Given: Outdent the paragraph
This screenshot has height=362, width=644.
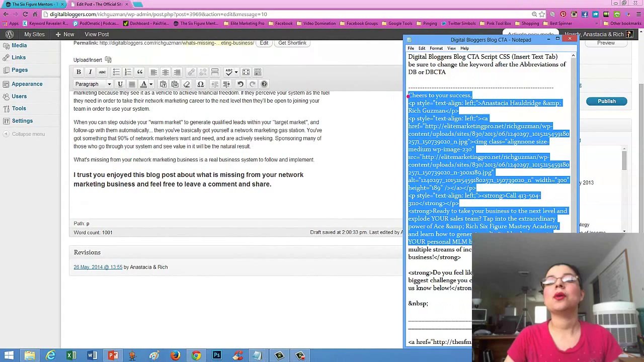Looking at the screenshot, I should 215,84.
